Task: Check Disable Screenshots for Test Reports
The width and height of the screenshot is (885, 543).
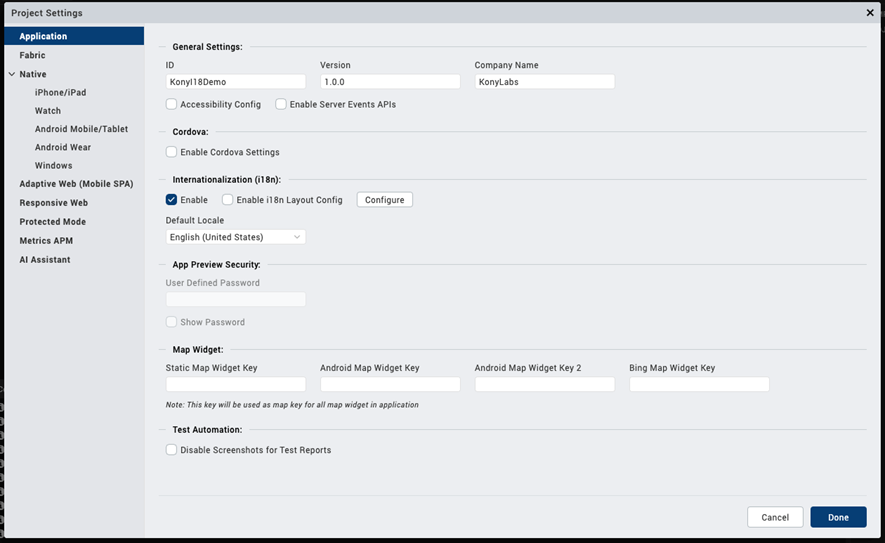Action: (x=172, y=450)
